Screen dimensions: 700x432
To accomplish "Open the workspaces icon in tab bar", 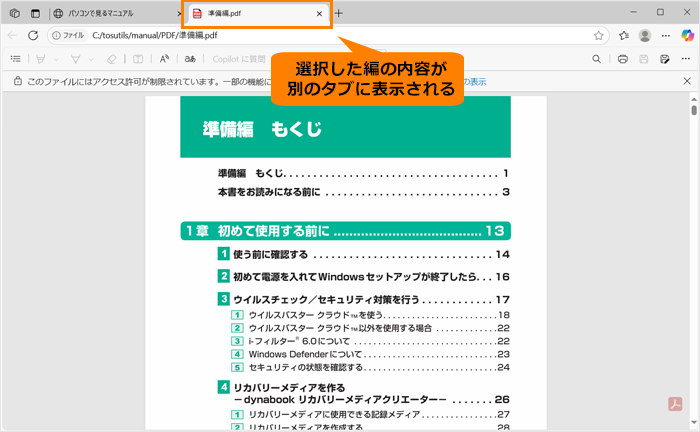I will (15, 13).
